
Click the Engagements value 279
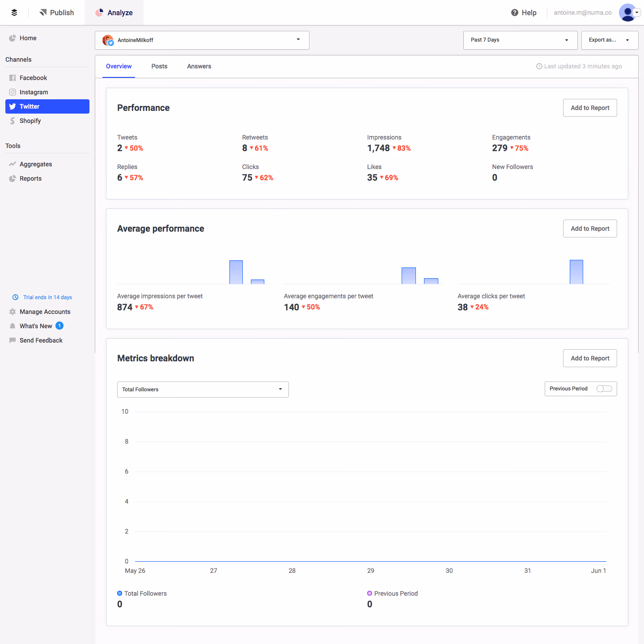[x=500, y=148]
